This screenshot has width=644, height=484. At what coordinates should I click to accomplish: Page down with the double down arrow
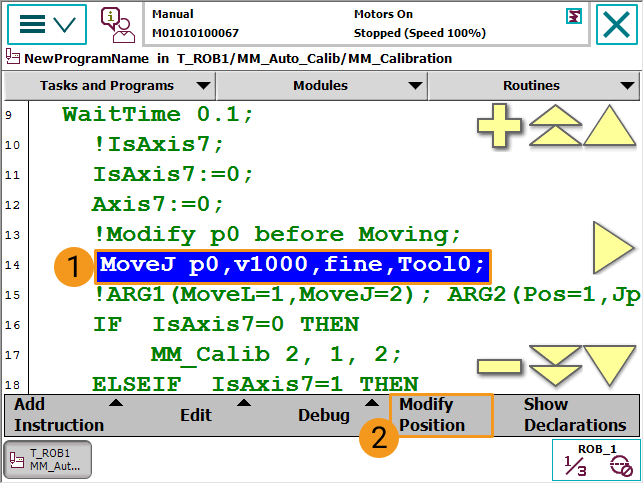coord(555,366)
